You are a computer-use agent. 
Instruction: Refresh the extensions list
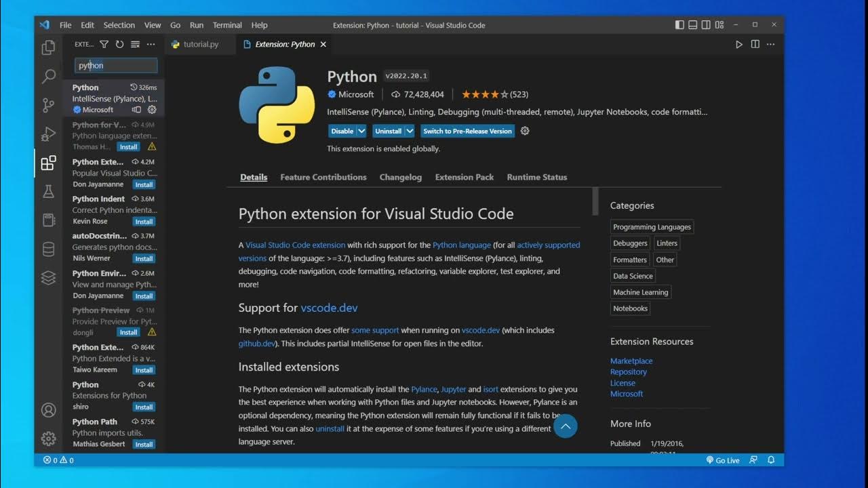(x=119, y=44)
